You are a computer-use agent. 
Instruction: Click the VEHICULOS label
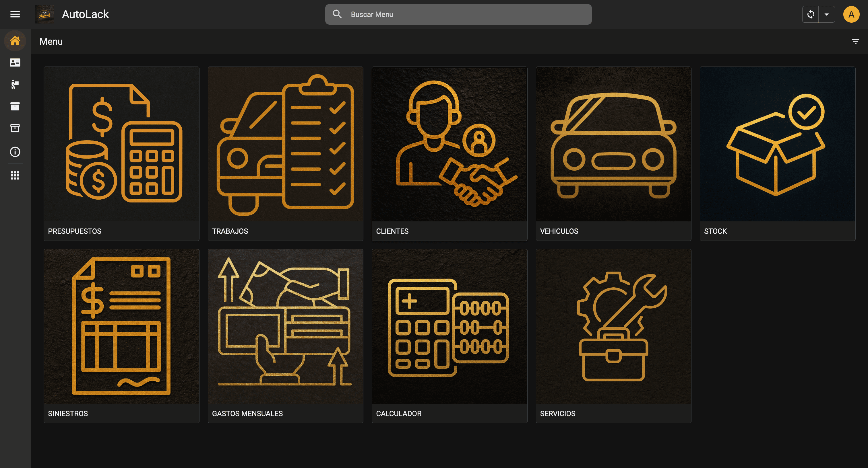(559, 231)
